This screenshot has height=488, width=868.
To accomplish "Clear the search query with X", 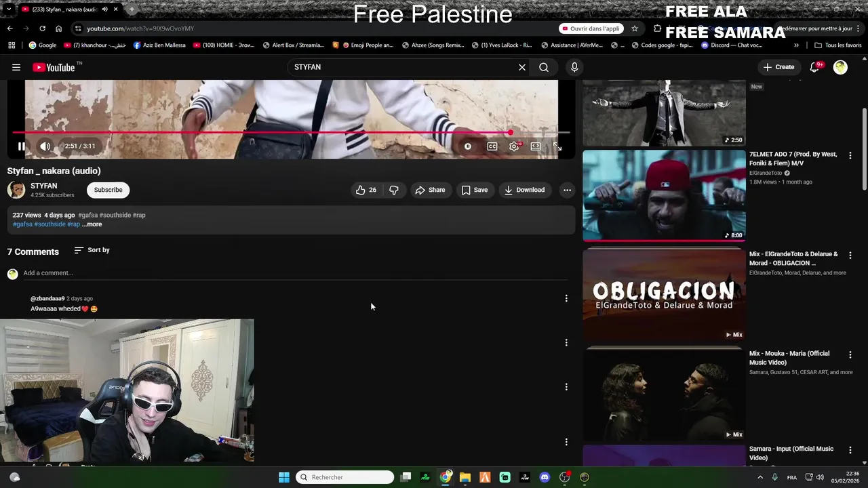I will pos(522,67).
